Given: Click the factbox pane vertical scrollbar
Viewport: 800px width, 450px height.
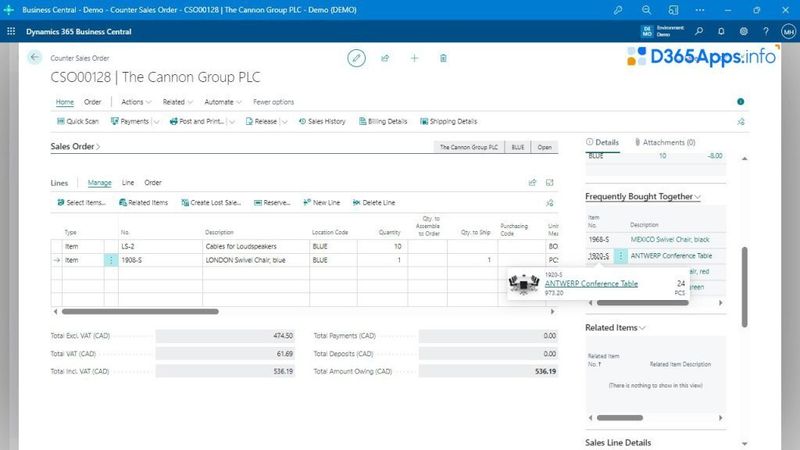Looking at the screenshot, I should [744, 287].
